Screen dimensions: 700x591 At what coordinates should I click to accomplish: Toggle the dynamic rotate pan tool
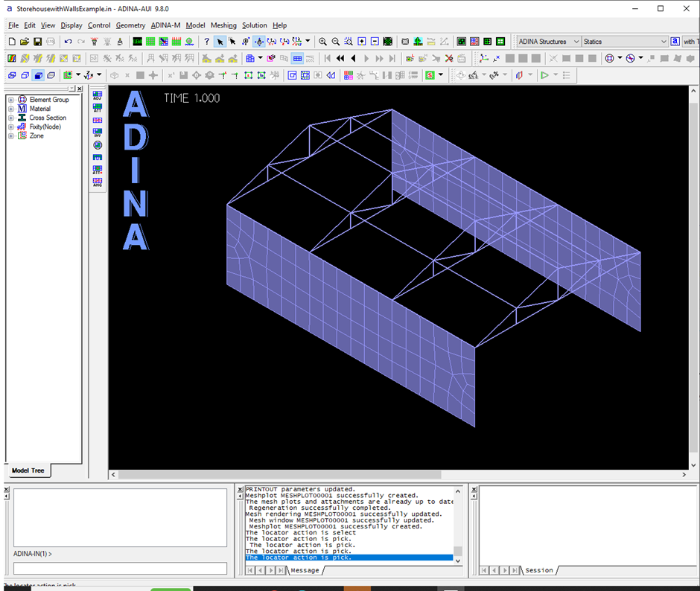pyautogui.click(x=259, y=42)
